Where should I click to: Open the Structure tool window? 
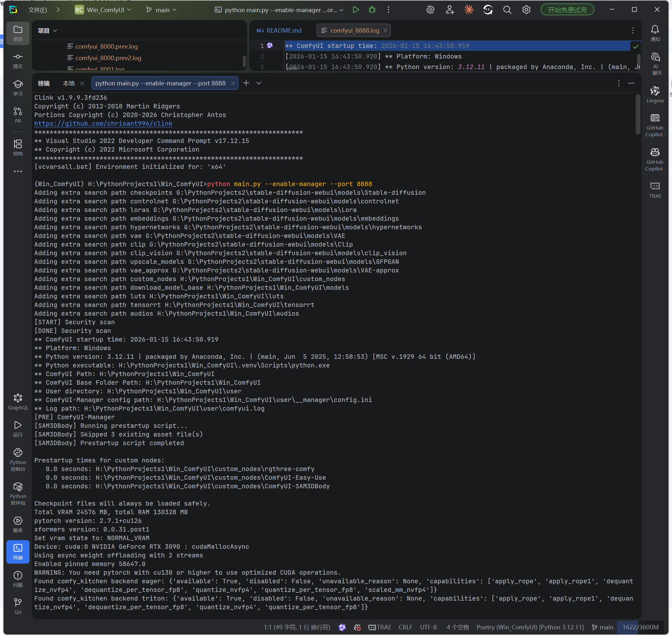click(18, 148)
